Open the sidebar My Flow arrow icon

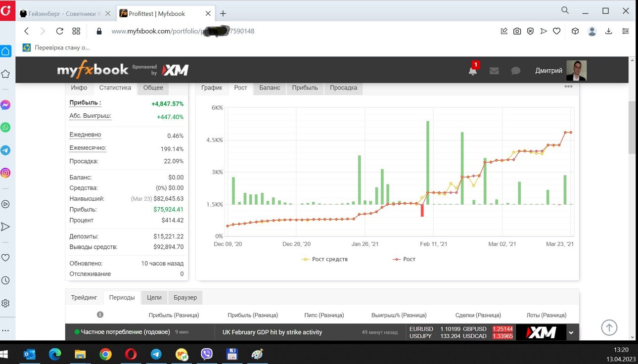coord(5,227)
